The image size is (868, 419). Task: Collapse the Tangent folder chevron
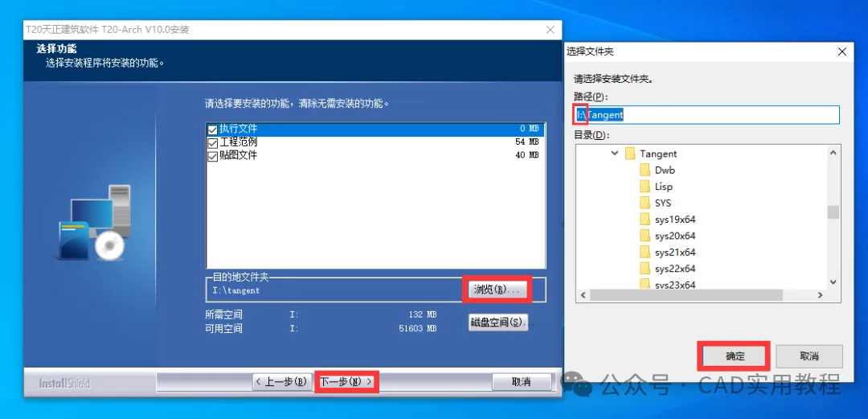tap(615, 154)
